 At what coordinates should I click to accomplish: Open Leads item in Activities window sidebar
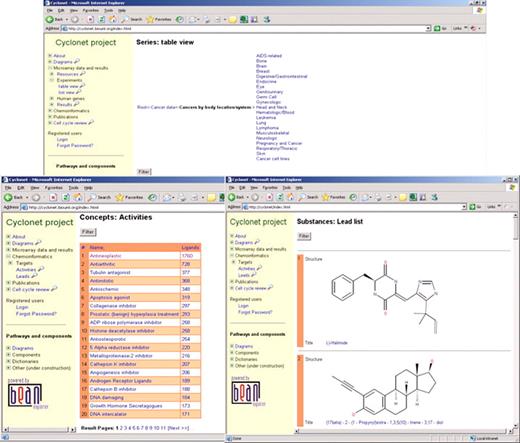(x=23, y=276)
